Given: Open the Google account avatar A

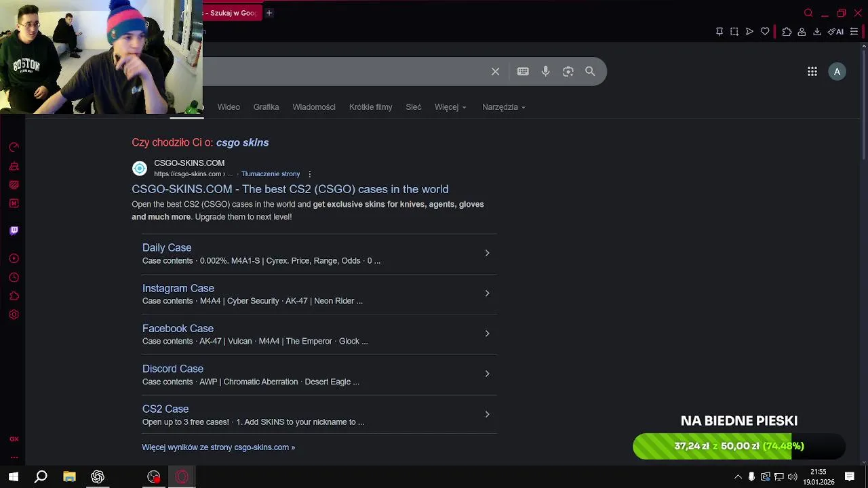Looking at the screenshot, I should coord(837,72).
